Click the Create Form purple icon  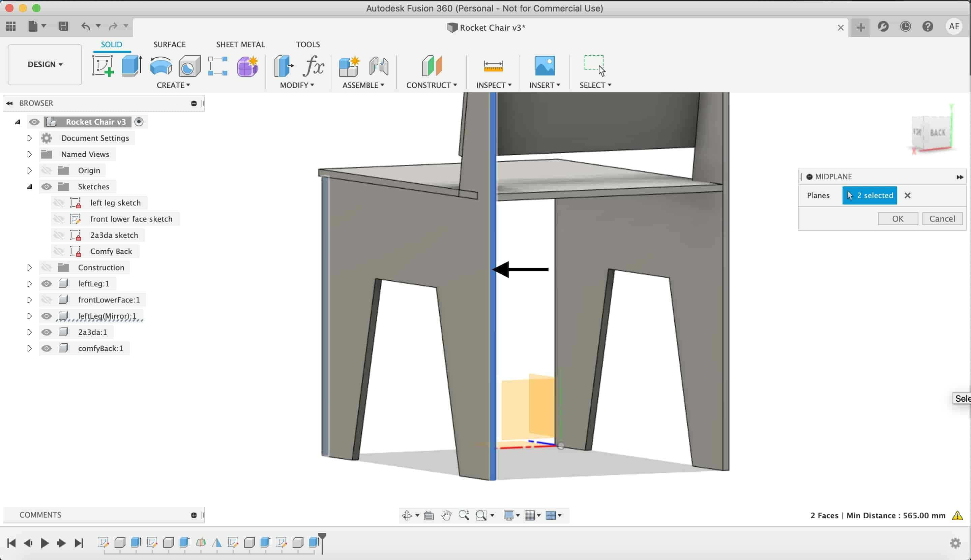[247, 66]
